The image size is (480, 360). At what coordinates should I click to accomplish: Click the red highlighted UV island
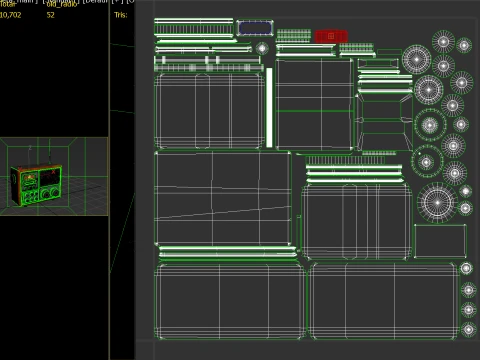[x=331, y=36]
